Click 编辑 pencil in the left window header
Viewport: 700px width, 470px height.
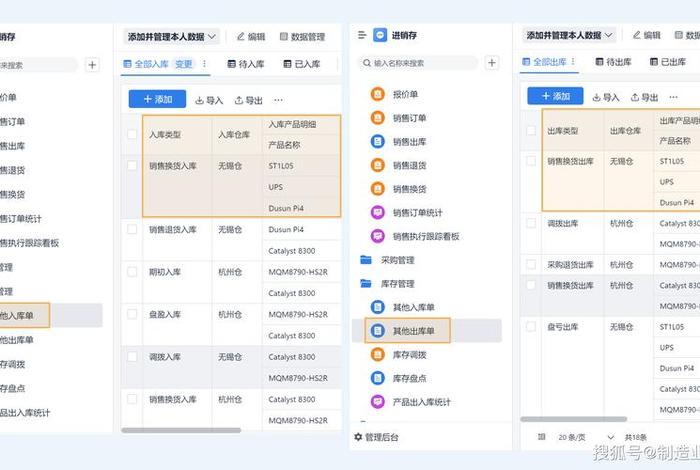(251, 37)
